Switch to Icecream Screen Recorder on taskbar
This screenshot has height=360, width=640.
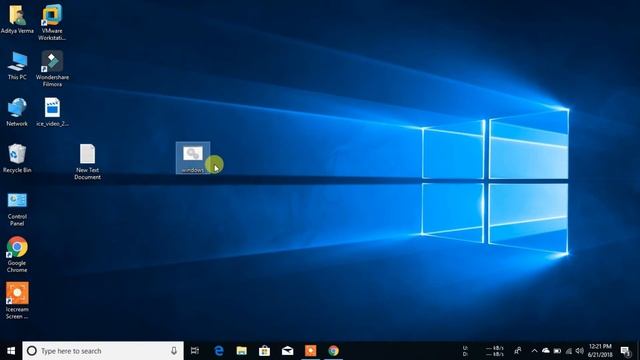click(x=311, y=351)
